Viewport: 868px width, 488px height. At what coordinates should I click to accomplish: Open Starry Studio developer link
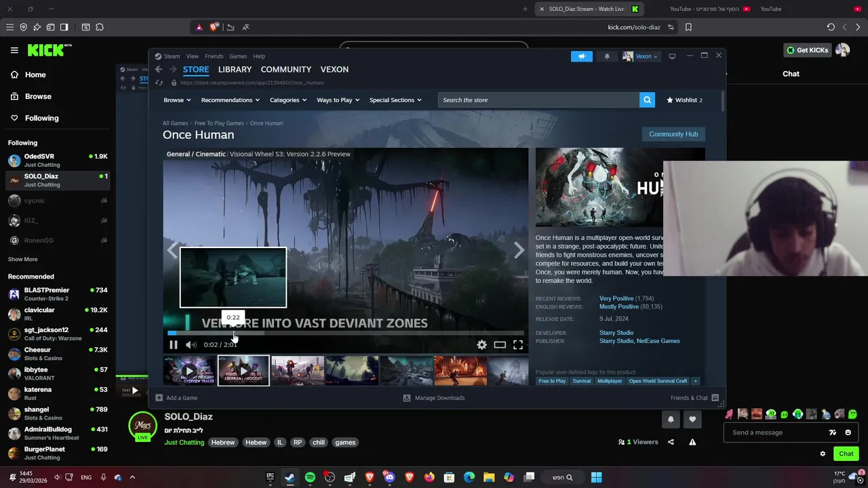point(616,333)
